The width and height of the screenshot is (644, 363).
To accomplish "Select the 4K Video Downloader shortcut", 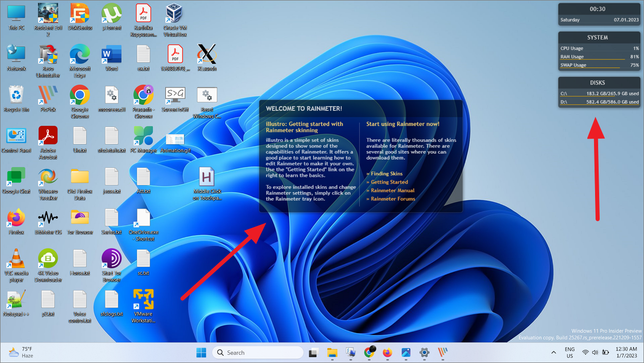I will [48, 266].
